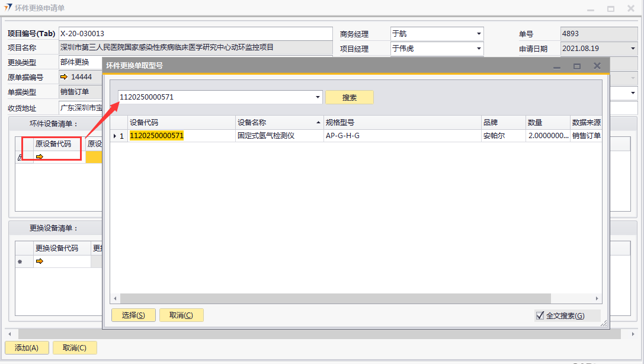Open the 商务经理 dropdown
The height and width of the screenshot is (364, 644).
click(478, 34)
